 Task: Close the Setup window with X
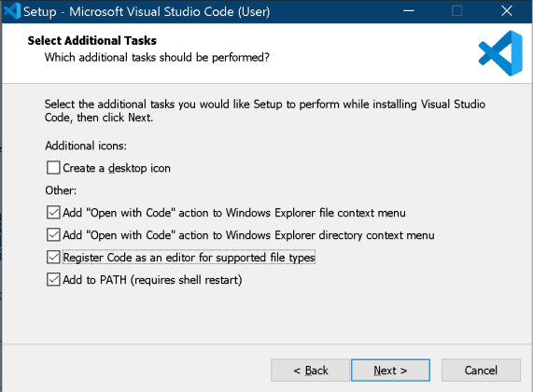coord(507,11)
